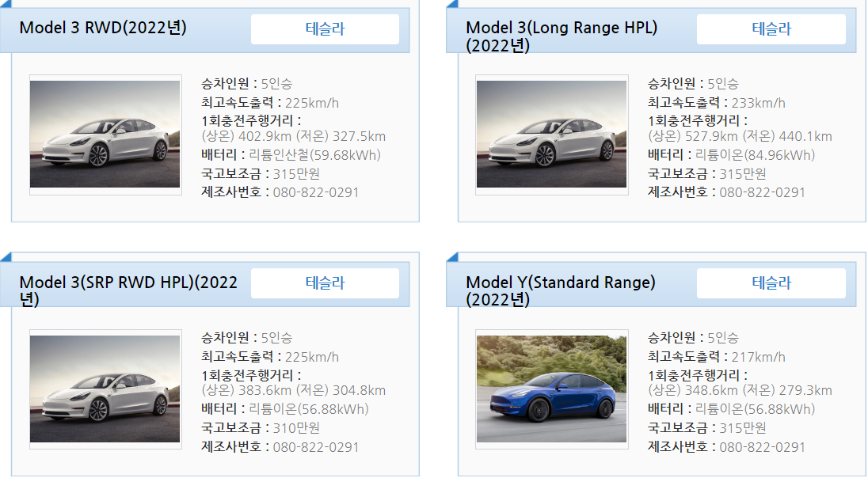Open the Model 3(Long Range HPL) car photo
The width and height of the screenshot is (868, 478).
coord(552,135)
